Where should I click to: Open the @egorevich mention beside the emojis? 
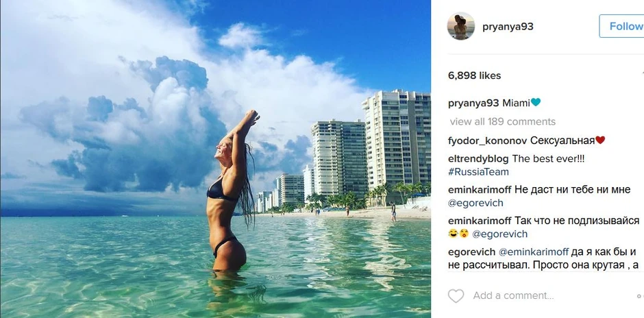[x=500, y=234]
